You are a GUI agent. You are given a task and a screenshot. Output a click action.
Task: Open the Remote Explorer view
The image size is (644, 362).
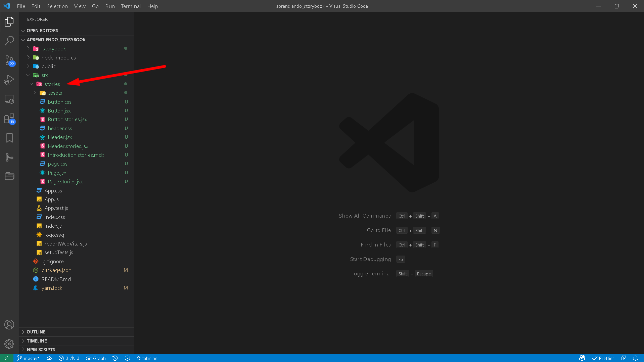click(x=9, y=99)
